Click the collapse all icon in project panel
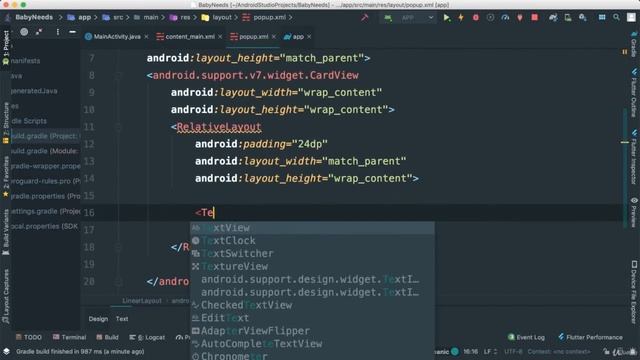640x360 pixels. click(39, 32)
